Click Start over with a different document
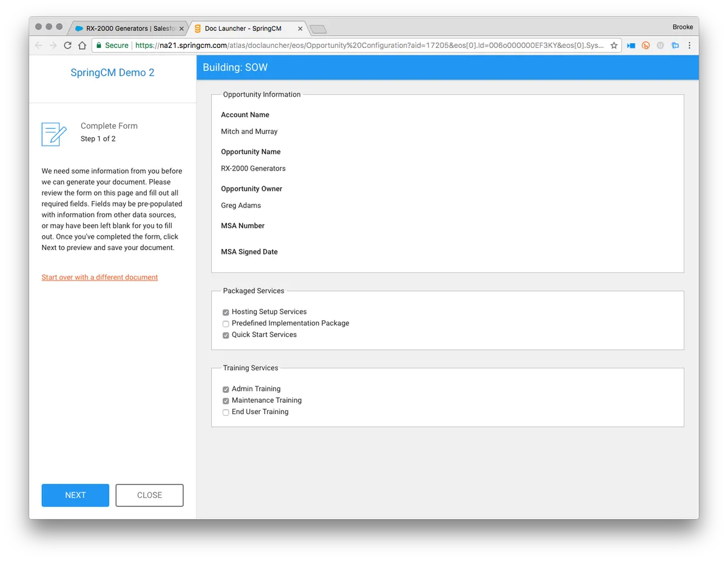The width and height of the screenshot is (728, 561). (x=100, y=277)
